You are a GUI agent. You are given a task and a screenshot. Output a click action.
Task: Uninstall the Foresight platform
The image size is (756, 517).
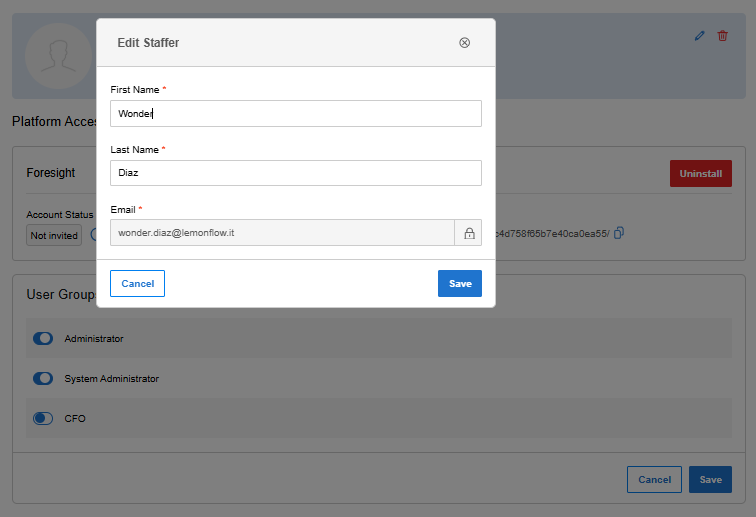click(701, 174)
